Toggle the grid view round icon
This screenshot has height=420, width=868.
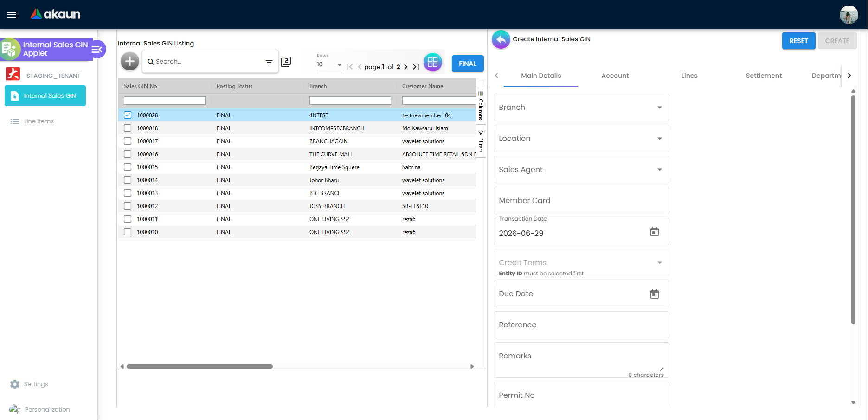(433, 62)
